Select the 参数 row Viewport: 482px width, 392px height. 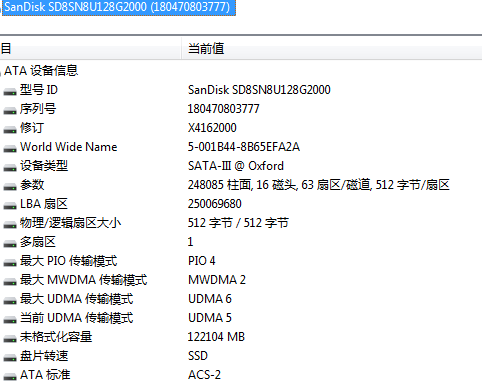[241, 185]
